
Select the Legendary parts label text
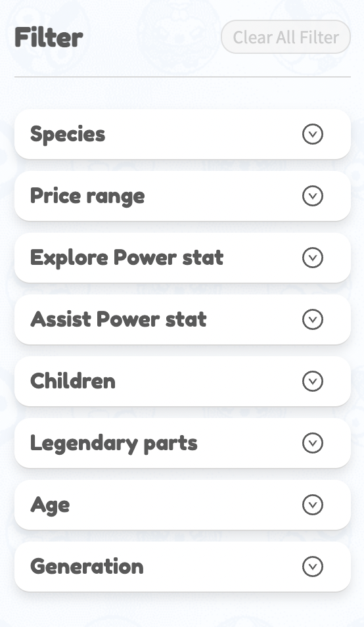pyautogui.click(x=114, y=444)
